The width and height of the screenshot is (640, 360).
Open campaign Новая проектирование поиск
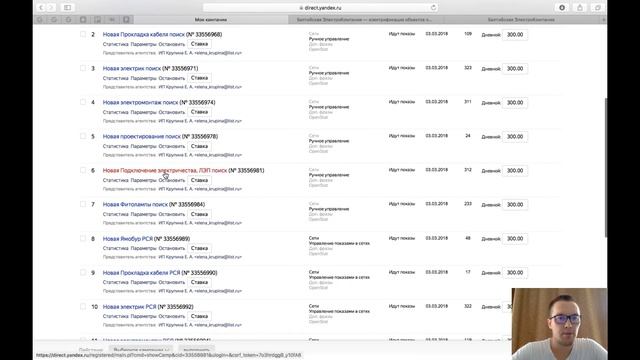pos(142,136)
